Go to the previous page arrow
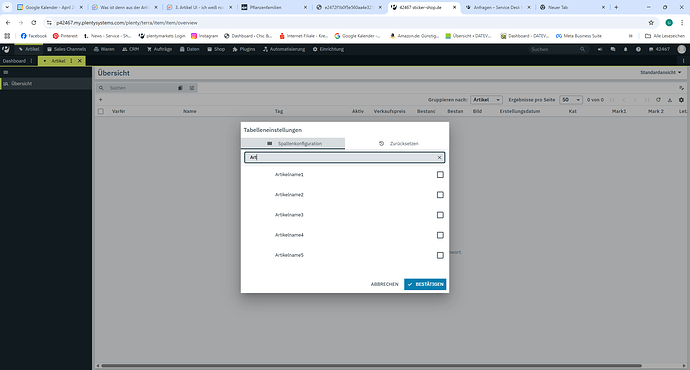690x370 pixels. tap(624, 100)
